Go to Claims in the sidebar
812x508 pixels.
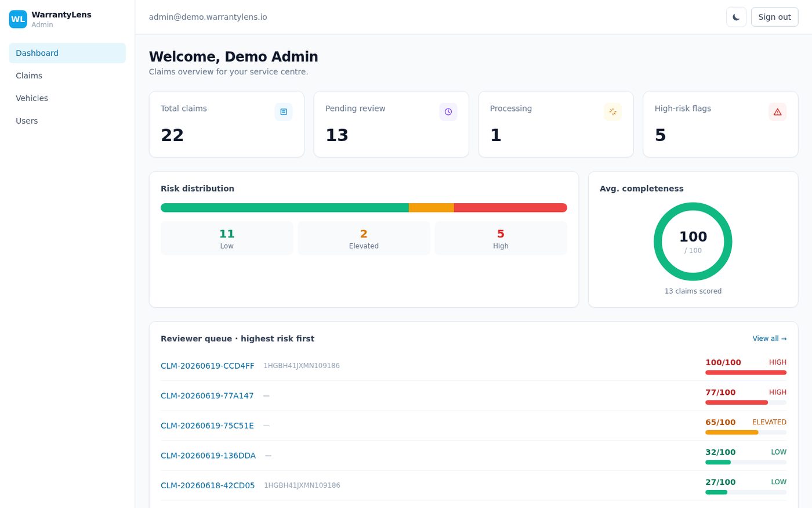(67, 75)
